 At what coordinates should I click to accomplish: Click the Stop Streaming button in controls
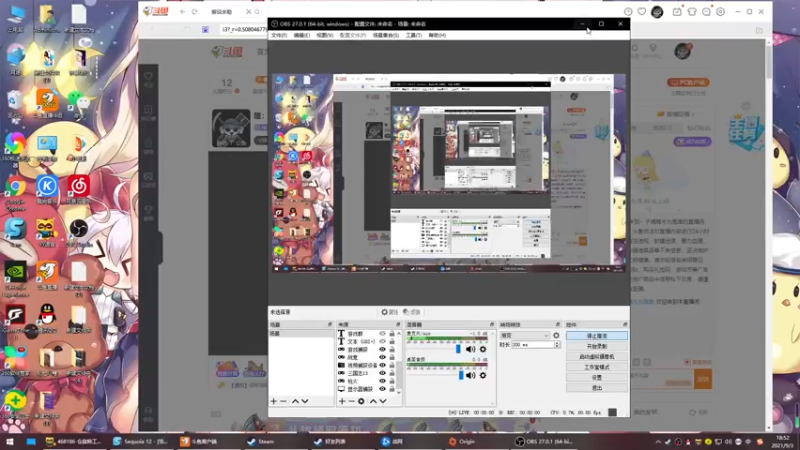click(x=596, y=336)
